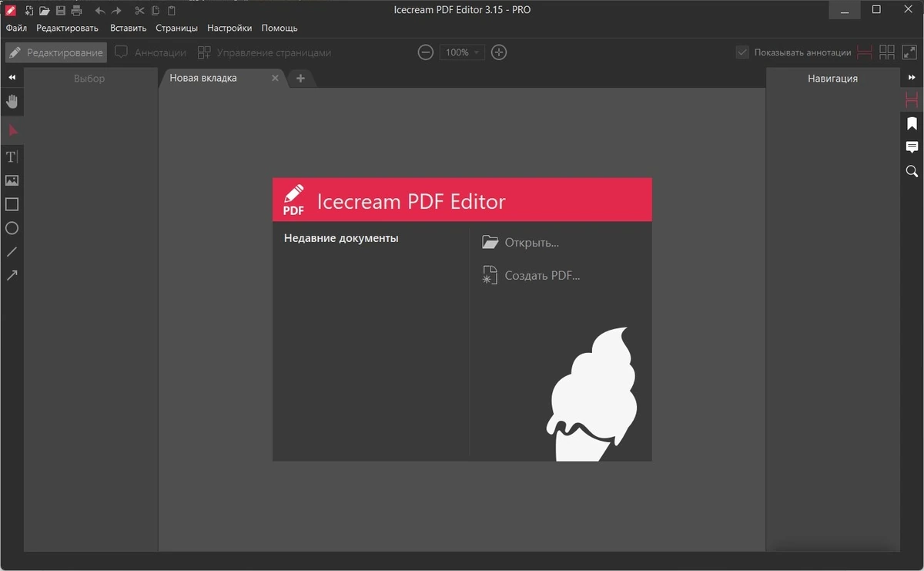924x571 pixels.
Task: Toggle Показывать аннотации checkbox
Action: 742,52
